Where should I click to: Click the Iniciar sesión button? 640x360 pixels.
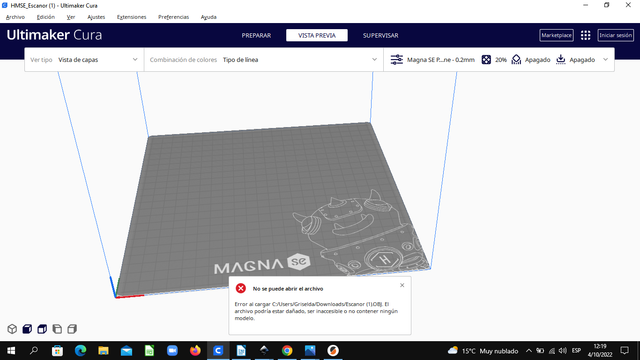tap(616, 36)
